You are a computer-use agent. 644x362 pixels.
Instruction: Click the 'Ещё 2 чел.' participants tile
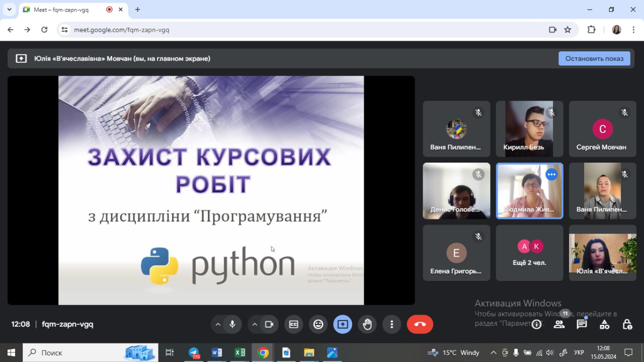pyautogui.click(x=529, y=253)
